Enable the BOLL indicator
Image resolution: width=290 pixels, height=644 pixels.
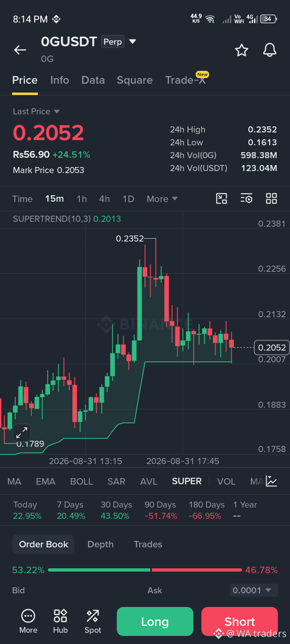[x=81, y=481]
